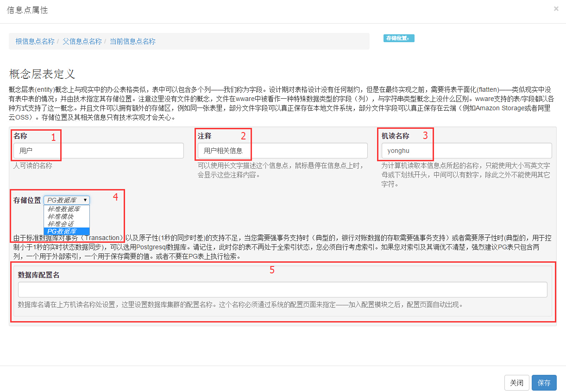Pick 标准模块 in the storage list
Screen dimensions: 566x392
coord(61,216)
